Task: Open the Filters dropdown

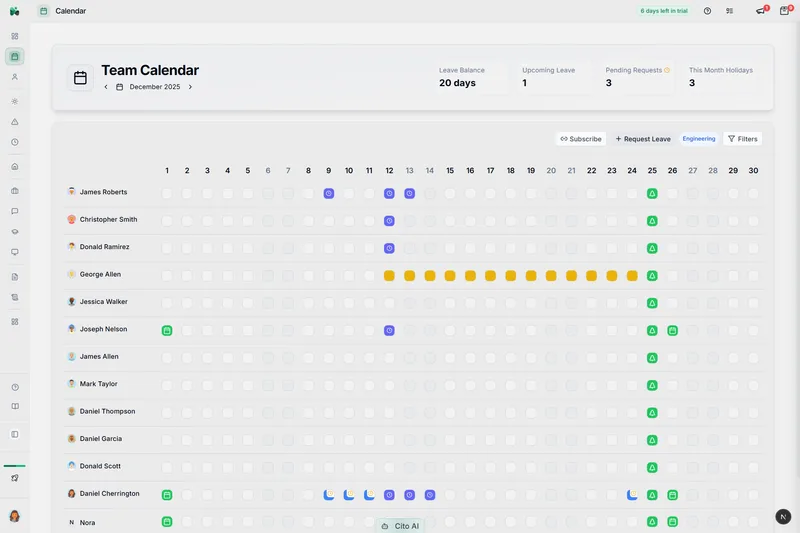Action: pos(742,139)
